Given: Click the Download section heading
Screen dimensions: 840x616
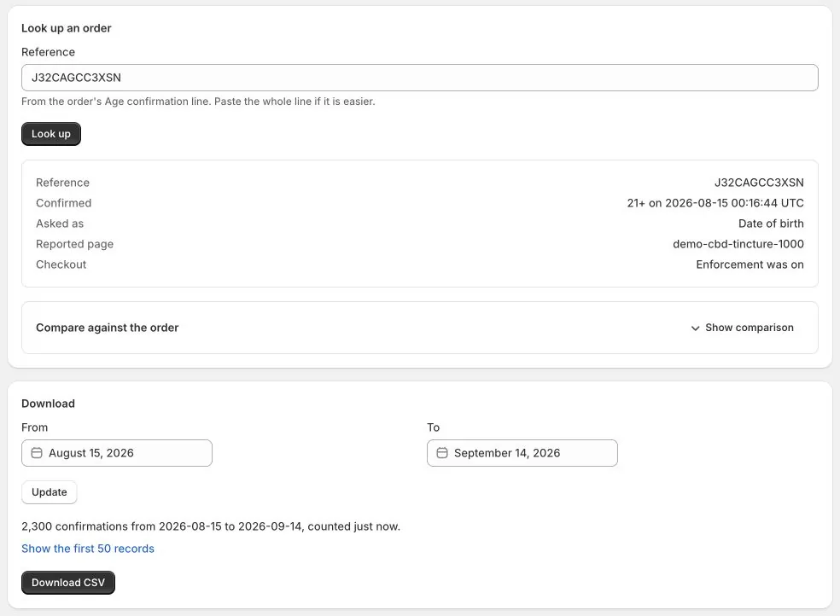Looking at the screenshot, I should (48, 404).
